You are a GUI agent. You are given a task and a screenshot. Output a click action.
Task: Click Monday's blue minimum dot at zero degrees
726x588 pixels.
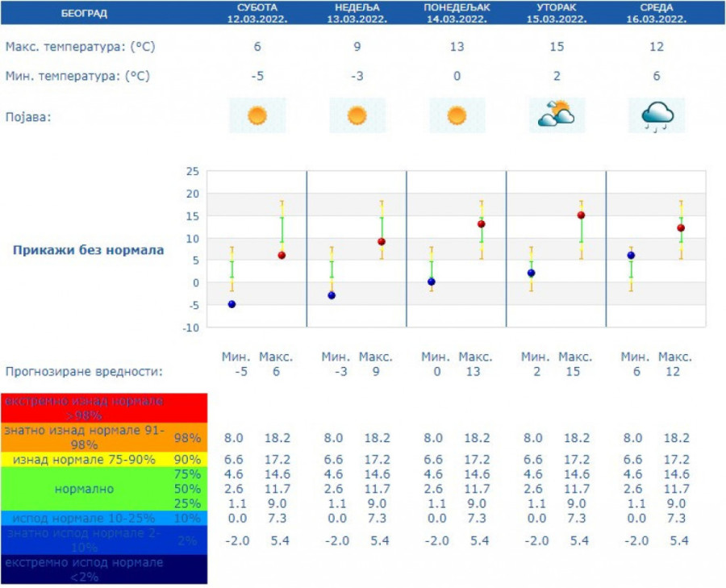pyautogui.click(x=432, y=281)
